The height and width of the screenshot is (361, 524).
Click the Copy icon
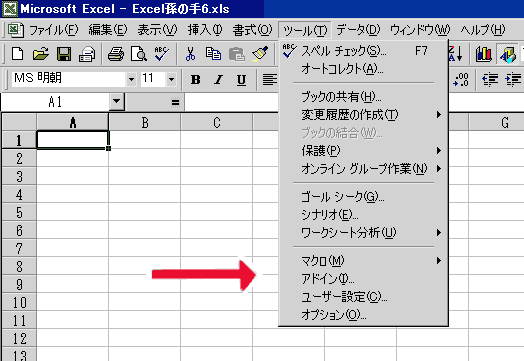click(x=213, y=54)
